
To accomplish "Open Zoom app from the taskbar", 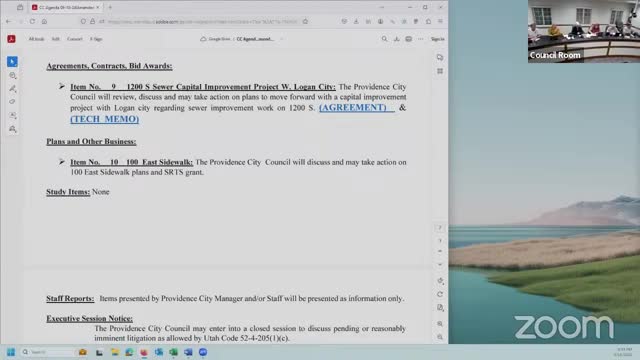I will pyautogui.click(x=203, y=352).
